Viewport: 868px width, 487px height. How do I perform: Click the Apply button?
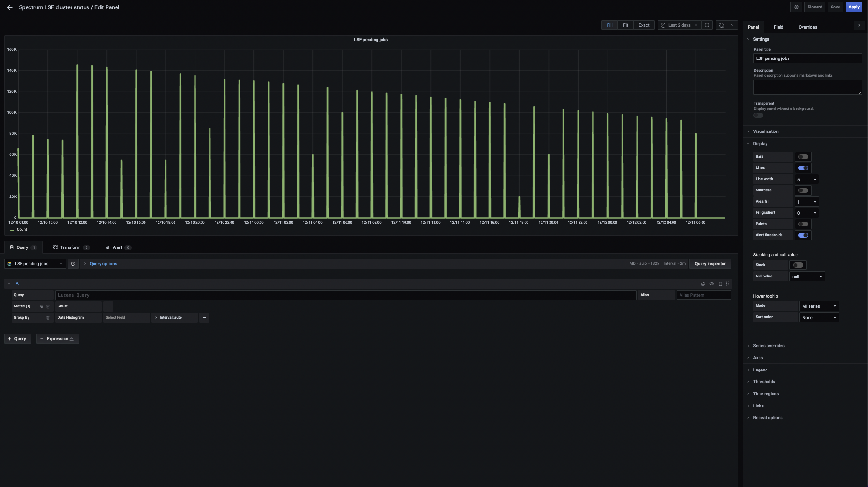pyautogui.click(x=854, y=7)
